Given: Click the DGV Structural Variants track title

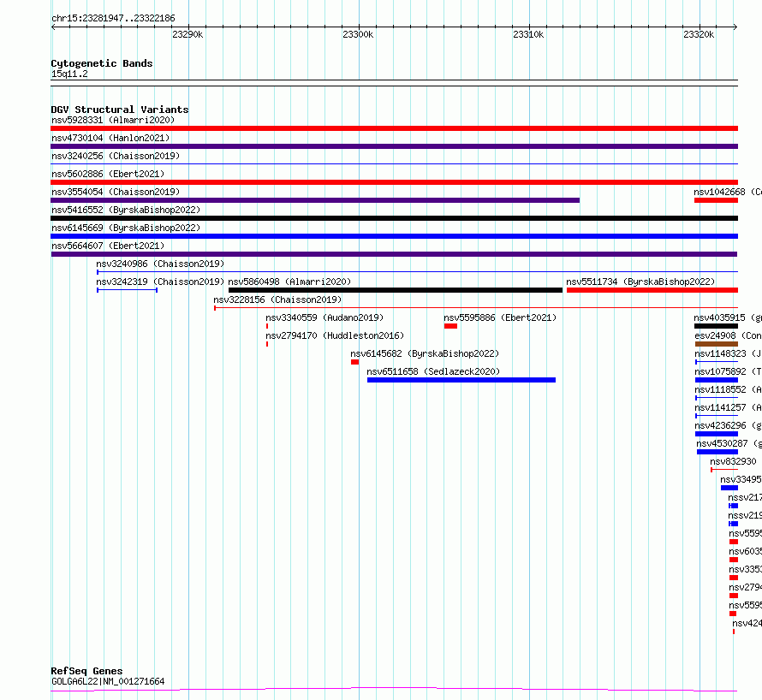Looking at the screenshot, I should point(120,110).
